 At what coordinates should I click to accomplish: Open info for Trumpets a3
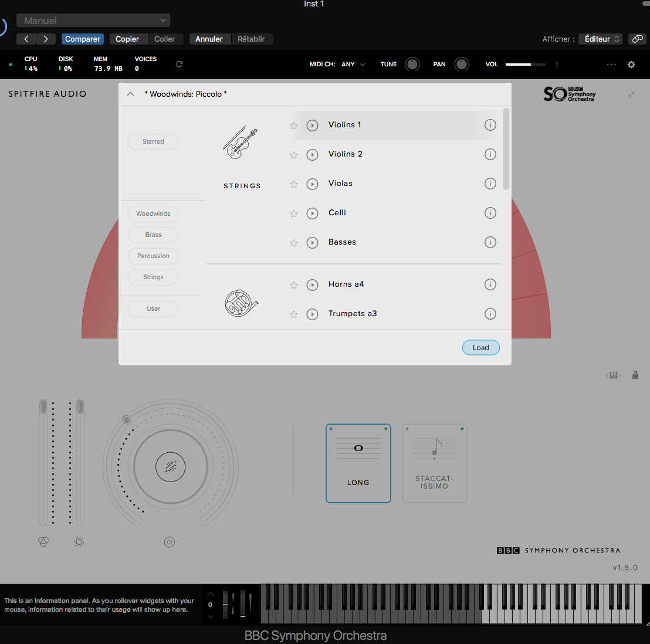tap(490, 314)
